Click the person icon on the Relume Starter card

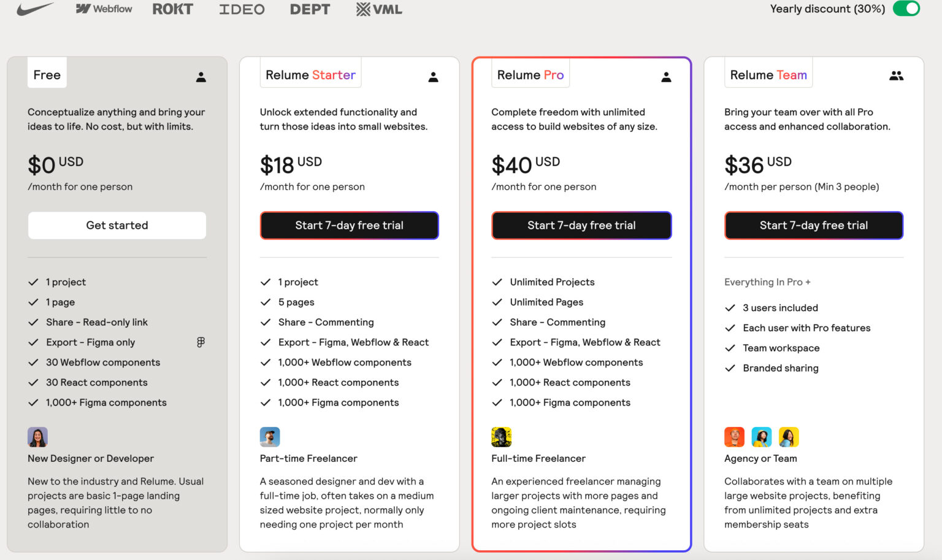[x=434, y=77]
